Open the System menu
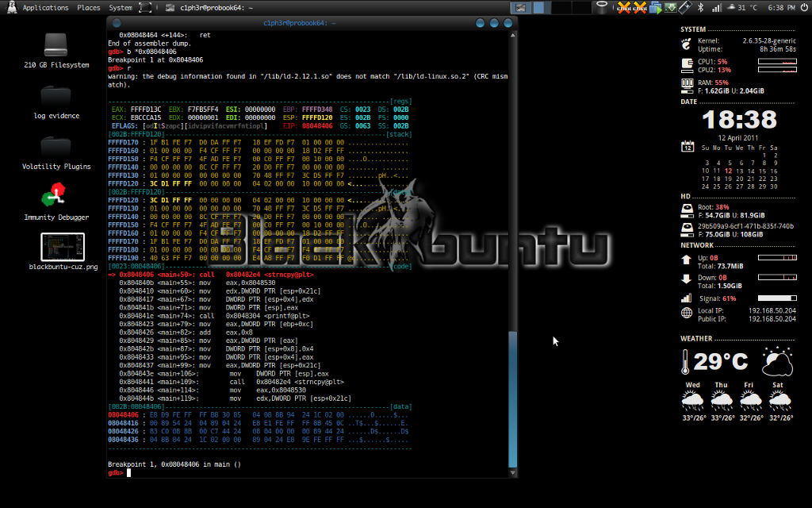 click(x=121, y=8)
